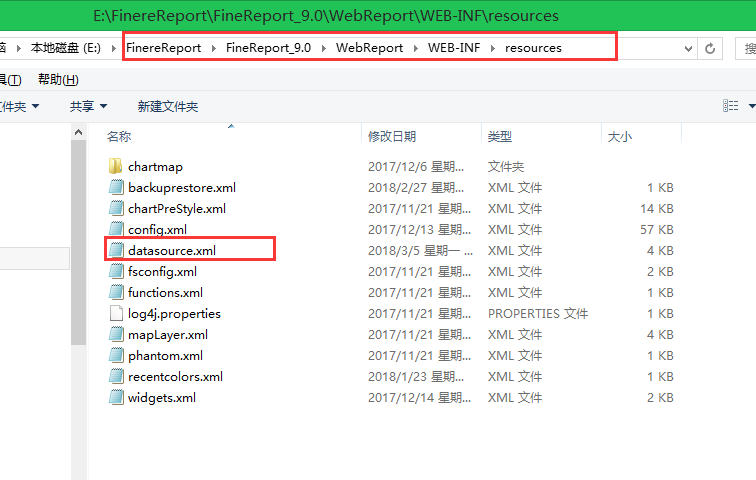This screenshot has height=480, width=756.
Task: Click the 57 KB size of config.xml
Action: 657,229
